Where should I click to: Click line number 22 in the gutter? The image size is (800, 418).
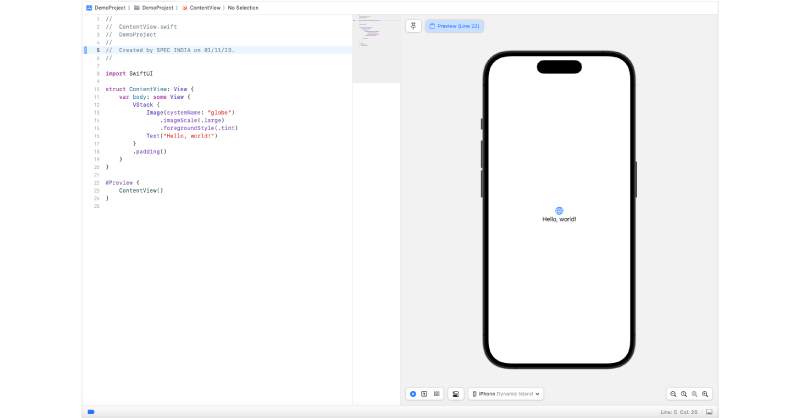point(96,183)
